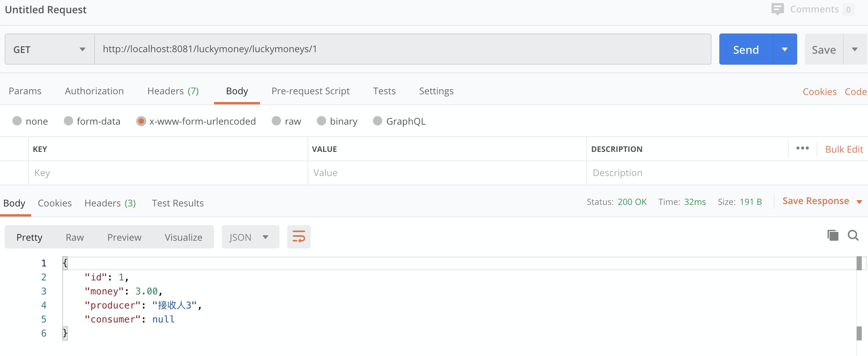Screen dimensions: 868x356
Task: Click the "32ms" time value
Action: 695,202
